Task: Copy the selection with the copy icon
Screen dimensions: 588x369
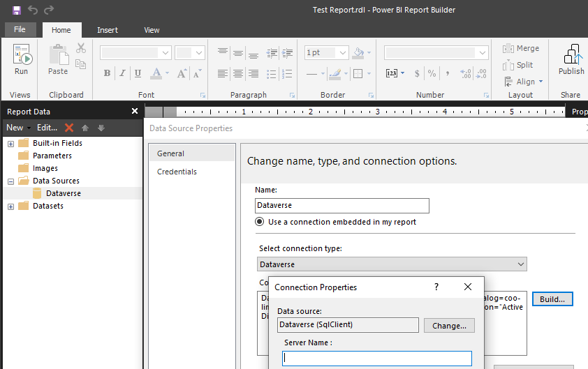Action: coord(80,64)
